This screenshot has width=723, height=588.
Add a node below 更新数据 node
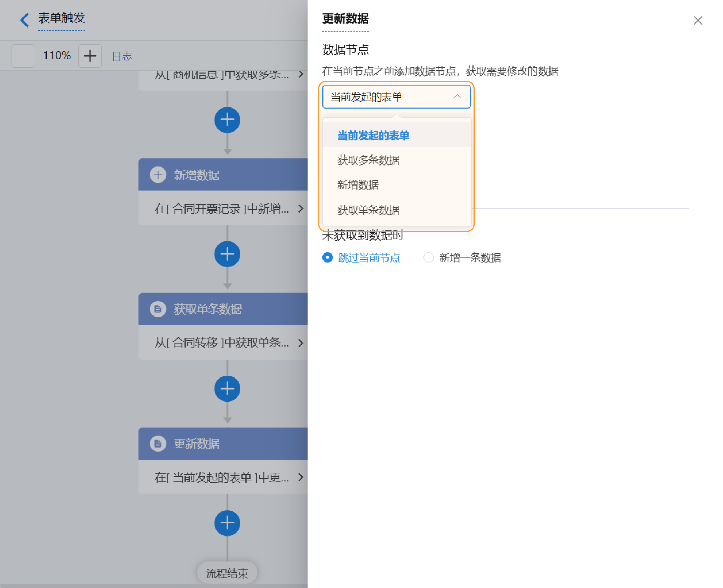coord(227,523)
